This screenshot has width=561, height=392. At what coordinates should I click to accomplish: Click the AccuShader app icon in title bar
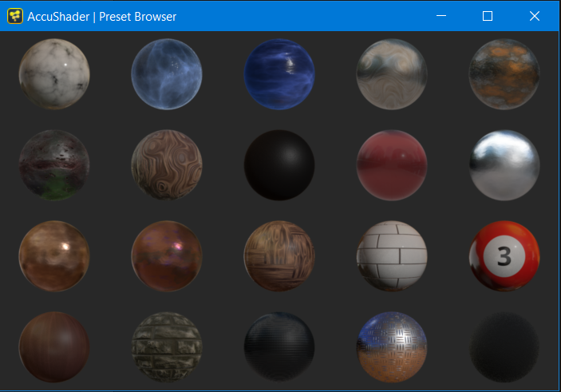pyautogui.click(x=15, y=16)
